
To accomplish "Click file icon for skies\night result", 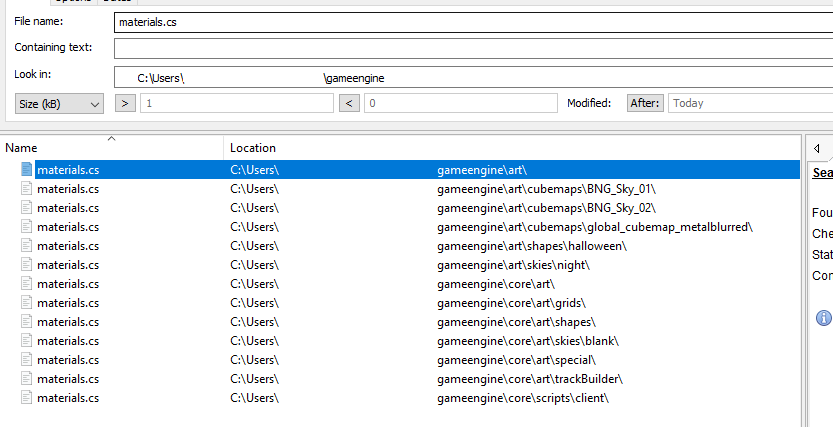I will 27,264.
